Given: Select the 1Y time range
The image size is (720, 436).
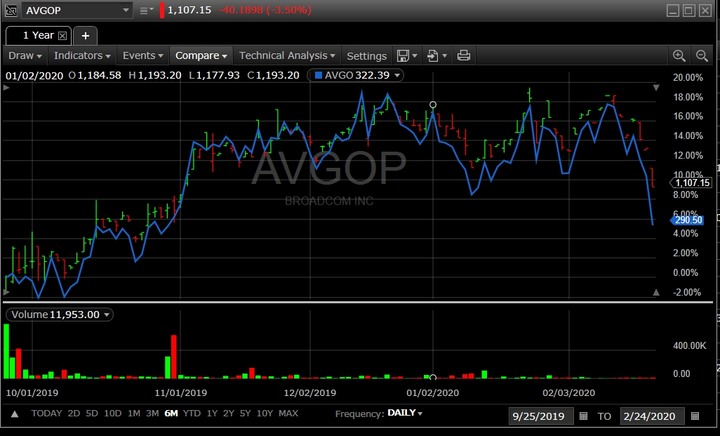Looking at the screenshot, I should pyautogui.click(x=212, y=414).
